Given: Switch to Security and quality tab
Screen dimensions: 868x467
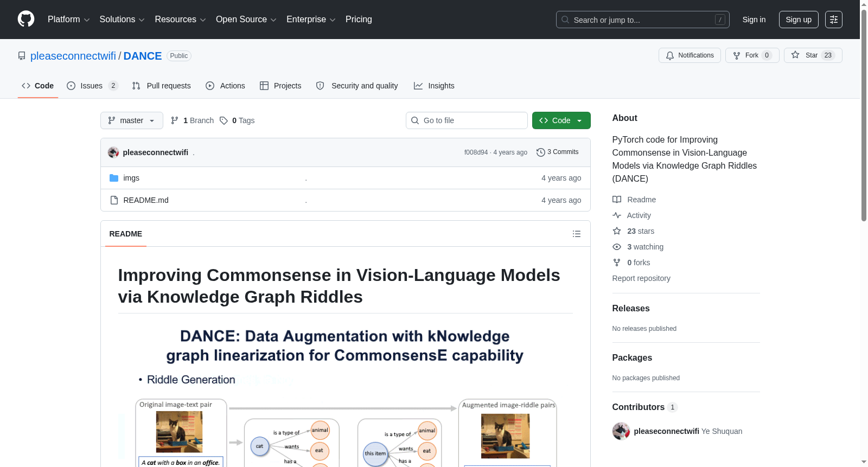Looking at the screenshot, I should click(x=357, y=86).
